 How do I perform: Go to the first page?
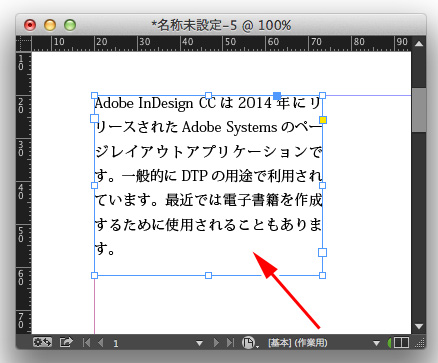86,342
